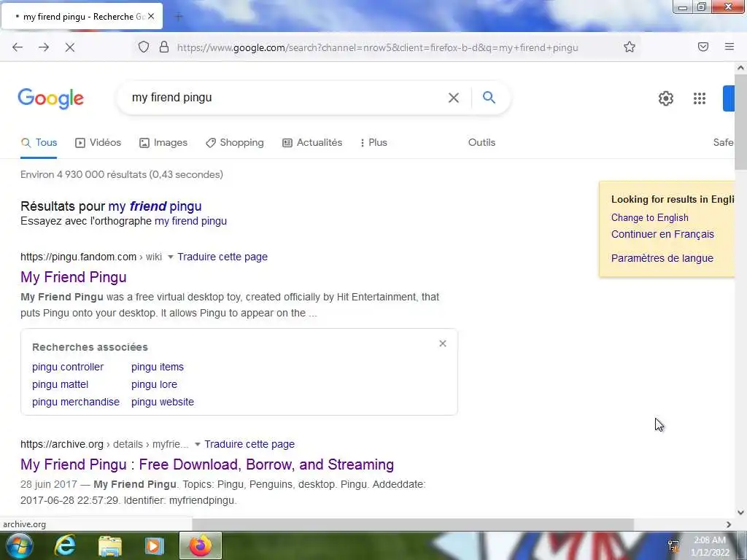Search instead for 'my firend pingu'
747x560 pixels.
coord(190,221)
